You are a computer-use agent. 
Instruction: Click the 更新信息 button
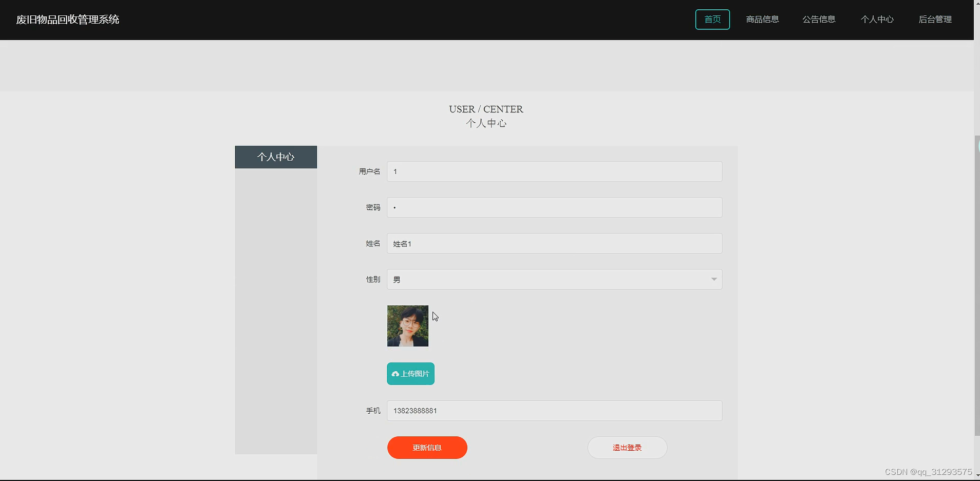[427, 448]
